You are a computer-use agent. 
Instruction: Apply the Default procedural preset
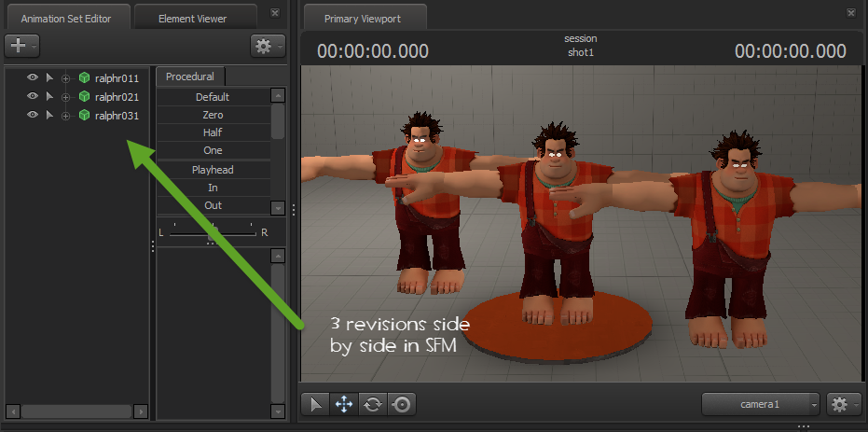tap(214, 97)
